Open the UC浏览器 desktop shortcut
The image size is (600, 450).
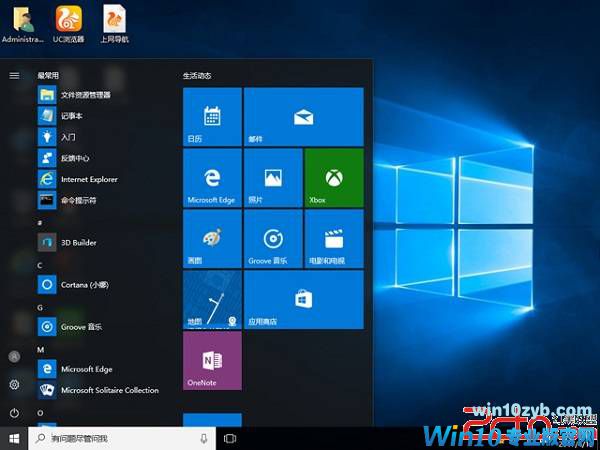tap(69, 23)
